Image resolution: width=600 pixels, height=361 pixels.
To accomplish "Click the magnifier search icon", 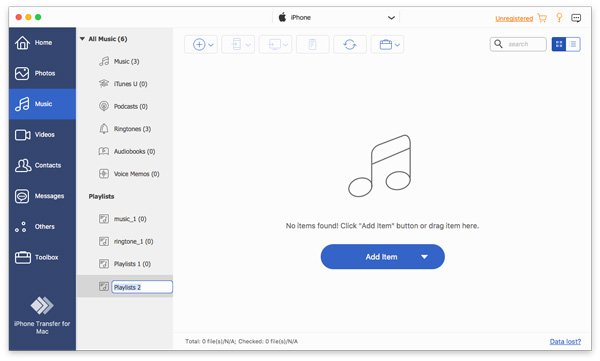I will (x=498, y=44).
